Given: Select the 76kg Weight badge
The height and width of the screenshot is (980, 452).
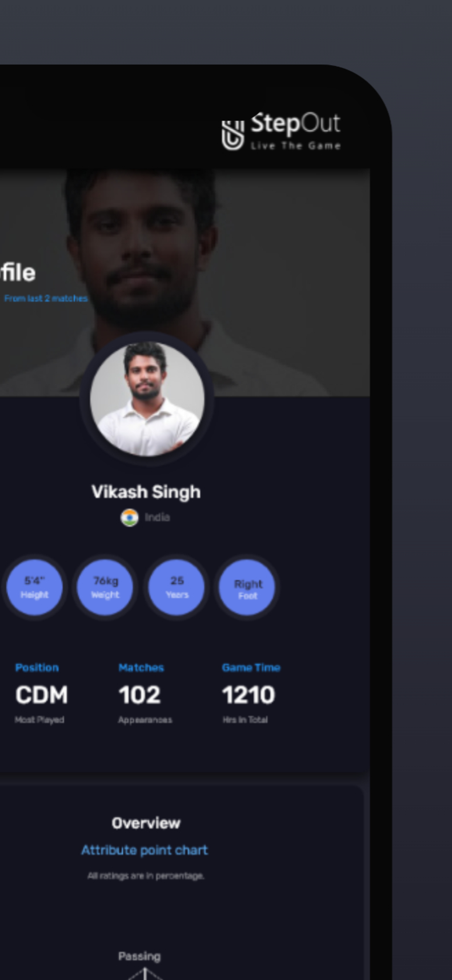Looking at the screenshot, I should point(105,587).
